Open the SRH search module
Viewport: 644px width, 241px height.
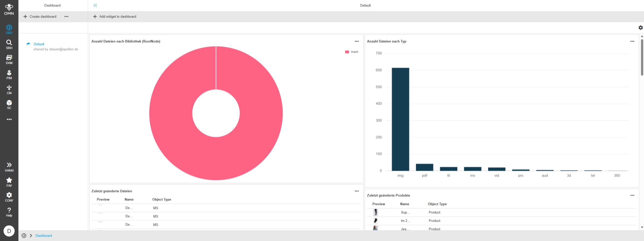pyautogui.click(x=9, y=44)
